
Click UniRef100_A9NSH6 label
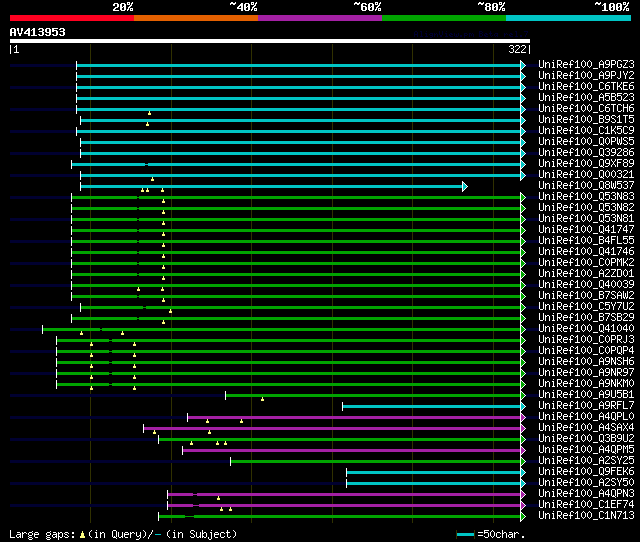point(586,362)
